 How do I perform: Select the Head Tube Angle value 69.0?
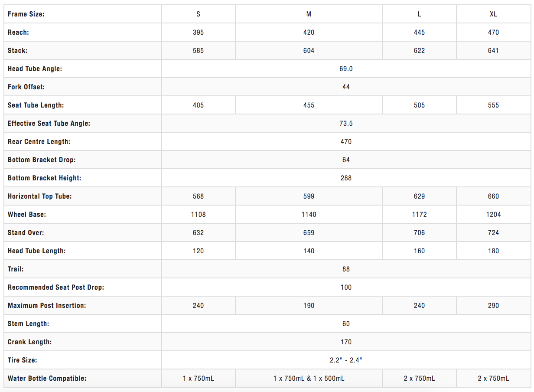346,69
